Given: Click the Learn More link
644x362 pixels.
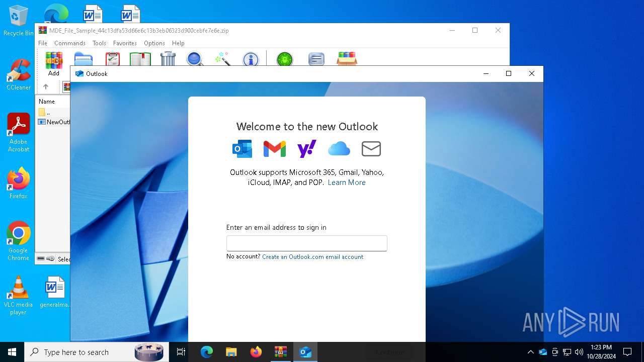Looking at the screenshot, I should (x=347, y=183).
